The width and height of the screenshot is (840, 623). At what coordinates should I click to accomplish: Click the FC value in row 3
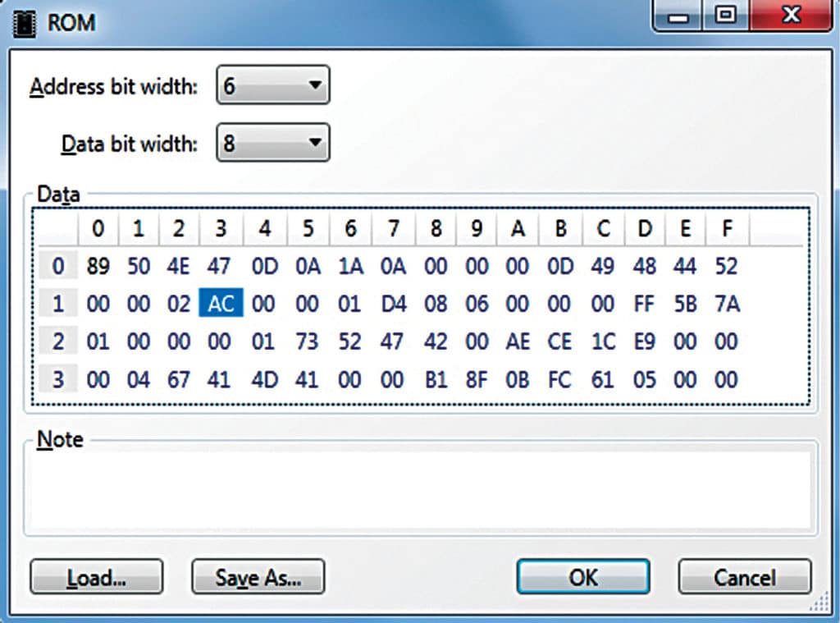pyautogui.click(x=559, y=379)
